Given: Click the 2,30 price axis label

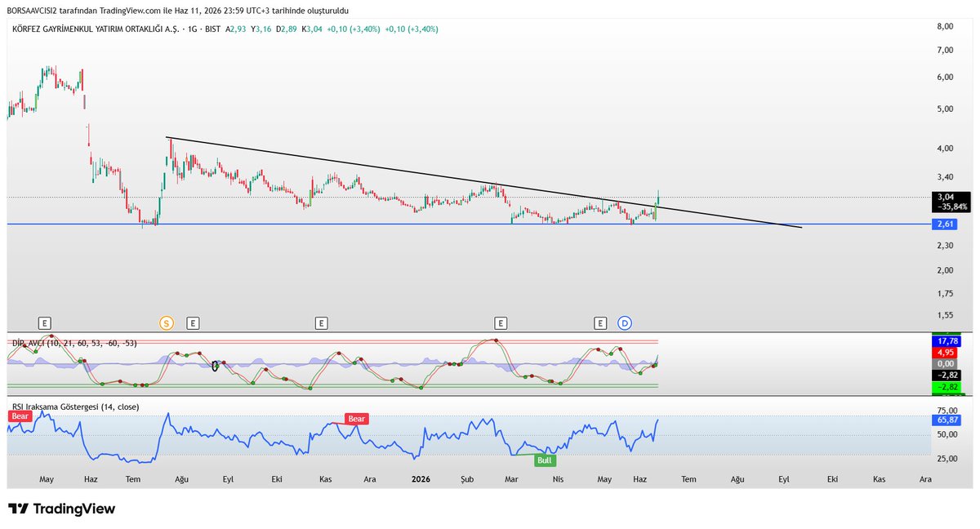Looking at the screenshot, I should pos(945,245).
